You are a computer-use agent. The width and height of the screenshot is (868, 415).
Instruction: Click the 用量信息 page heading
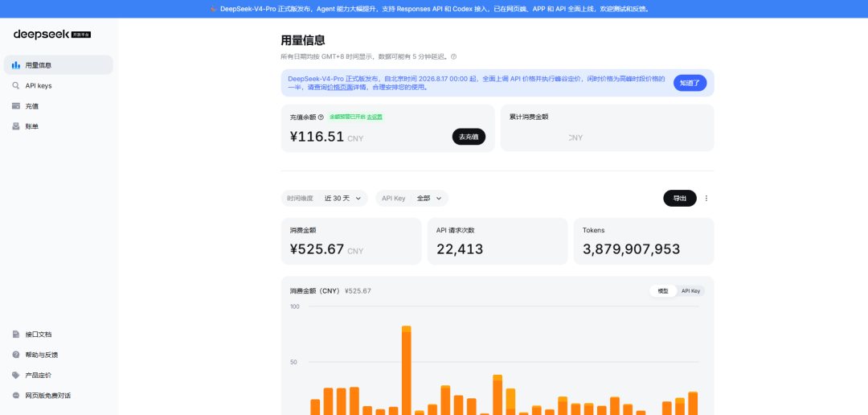tap(303, 40)
